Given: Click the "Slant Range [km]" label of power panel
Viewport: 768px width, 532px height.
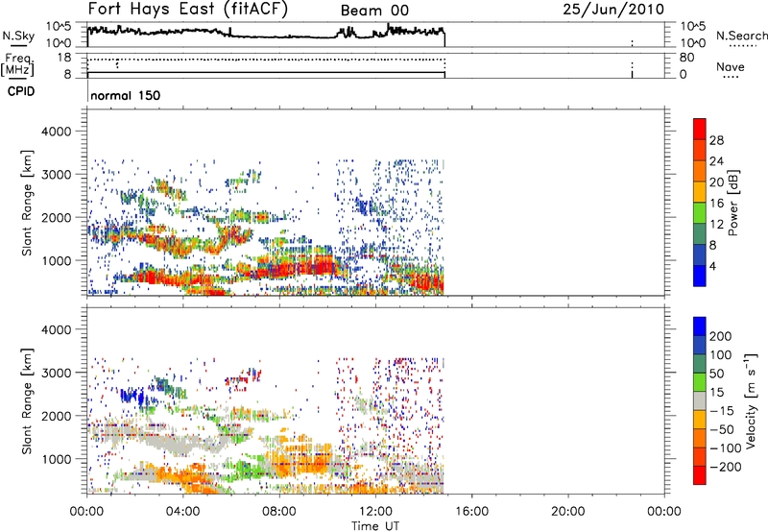Looking at the screenshot, I should pos(27,203).
